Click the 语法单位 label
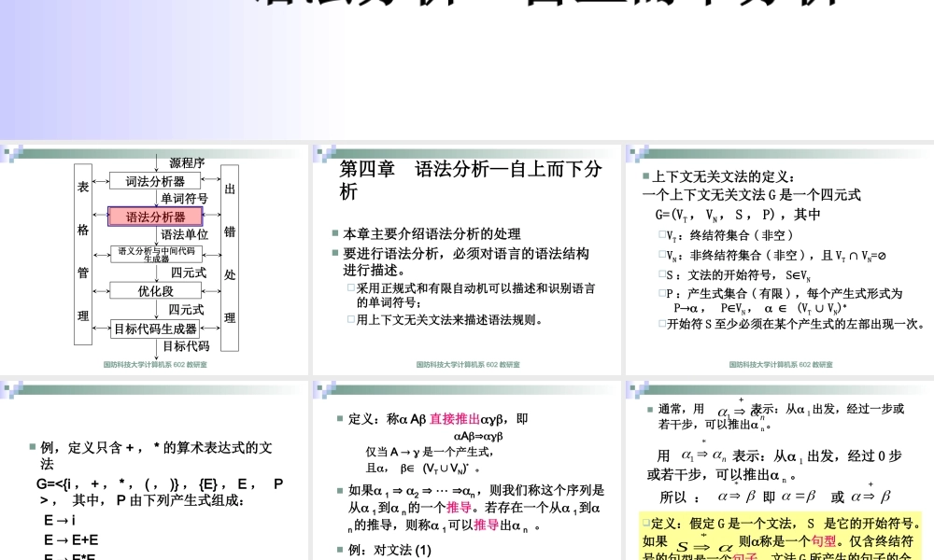 (185, 234)
